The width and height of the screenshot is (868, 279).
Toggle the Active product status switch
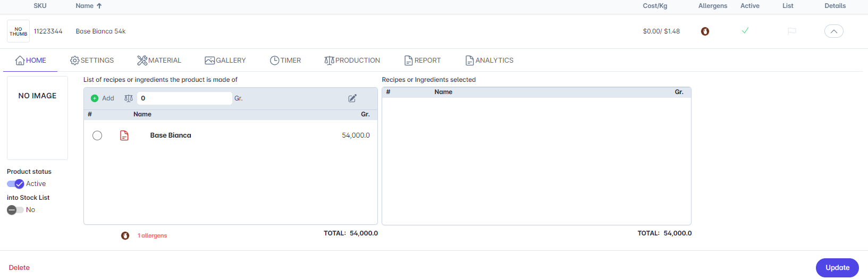[15, 184]
